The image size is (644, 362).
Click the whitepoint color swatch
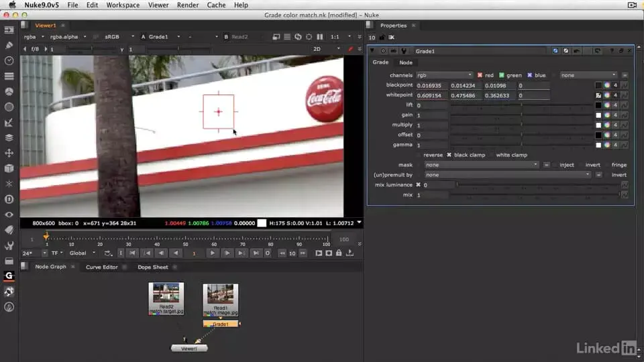(x=598, y=95)
